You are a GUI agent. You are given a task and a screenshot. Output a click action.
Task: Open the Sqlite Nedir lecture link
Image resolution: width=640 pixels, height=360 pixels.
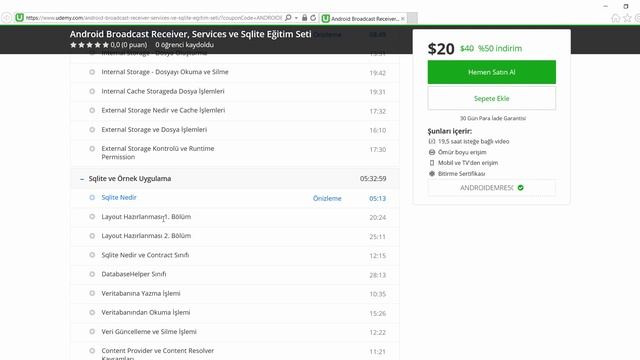[119, 197]
